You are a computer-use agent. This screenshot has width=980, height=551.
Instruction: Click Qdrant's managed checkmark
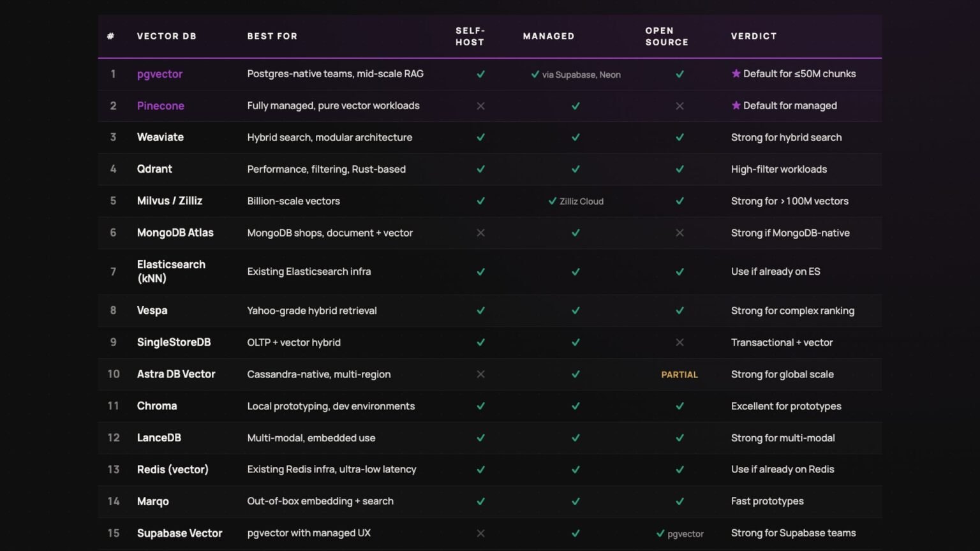[x=575, y=169]
